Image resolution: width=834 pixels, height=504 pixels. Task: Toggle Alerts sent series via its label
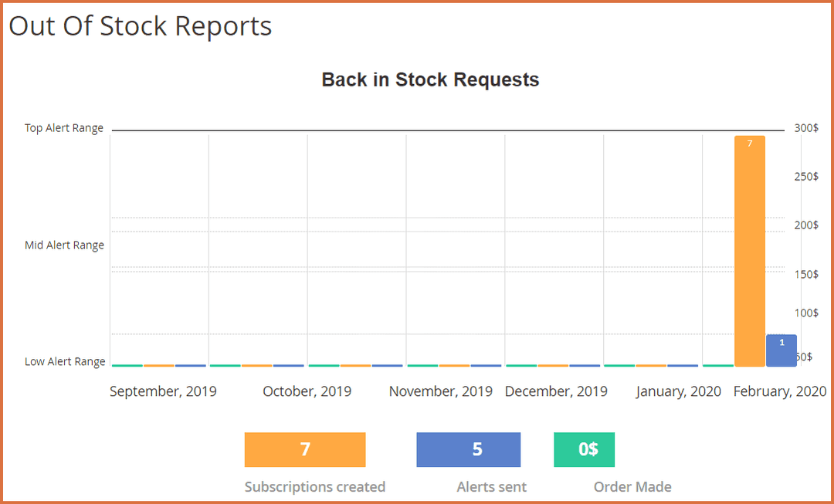point(491,486)
